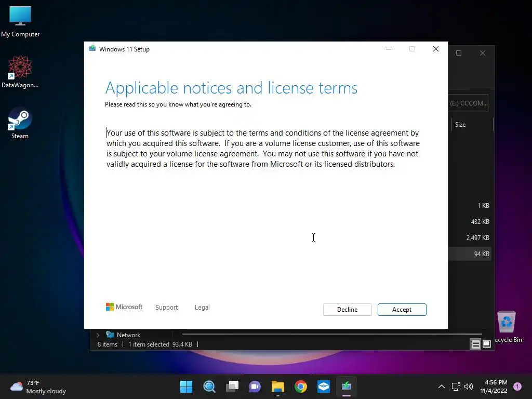532x399 pixels.
Task: Minimize the Windows 11 Setup window
Action: [x=389, y=49]
